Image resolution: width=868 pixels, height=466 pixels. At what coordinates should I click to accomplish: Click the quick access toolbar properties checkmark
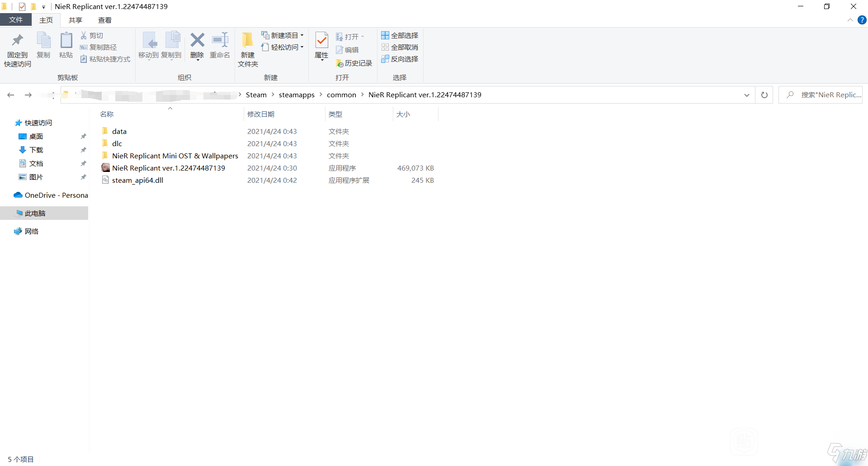[22, 7]
